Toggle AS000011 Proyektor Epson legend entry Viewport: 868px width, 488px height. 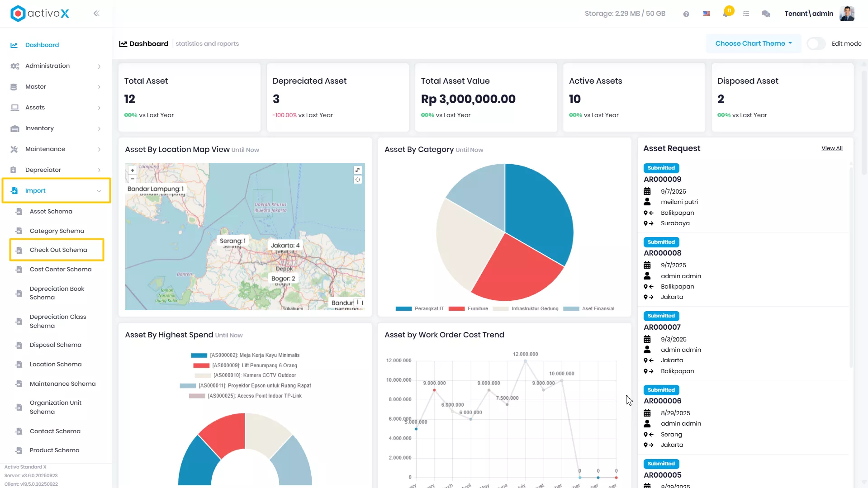tap(245, 386)
